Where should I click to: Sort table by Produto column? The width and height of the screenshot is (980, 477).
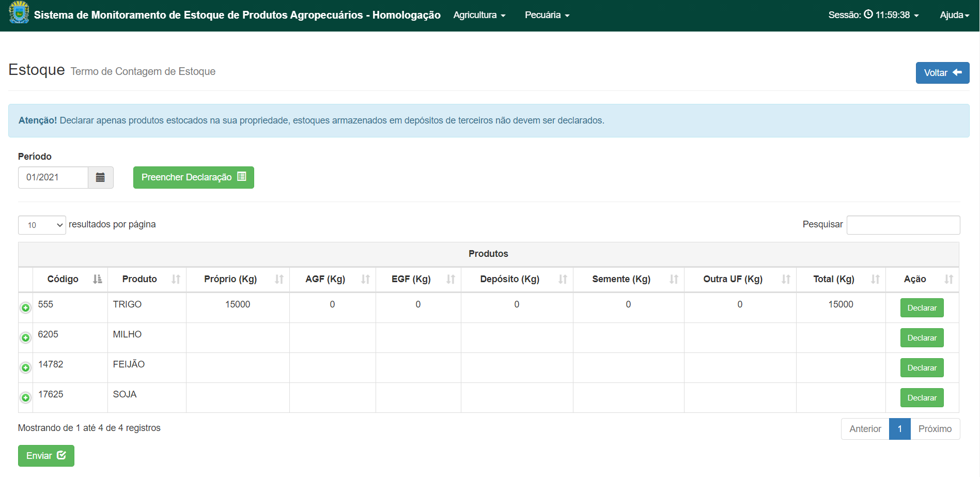pos(147,279)
